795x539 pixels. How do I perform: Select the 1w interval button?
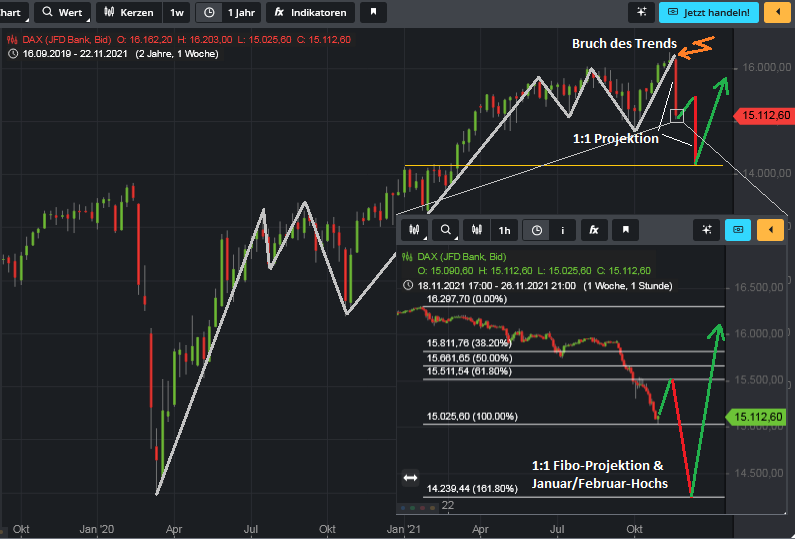(x=177, y=13)
